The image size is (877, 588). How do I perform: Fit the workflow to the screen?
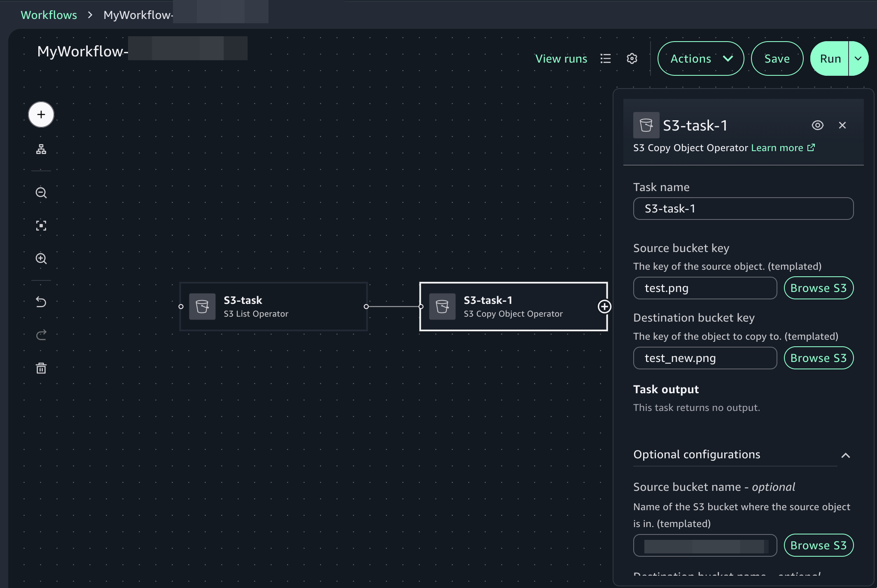point(41,226)
